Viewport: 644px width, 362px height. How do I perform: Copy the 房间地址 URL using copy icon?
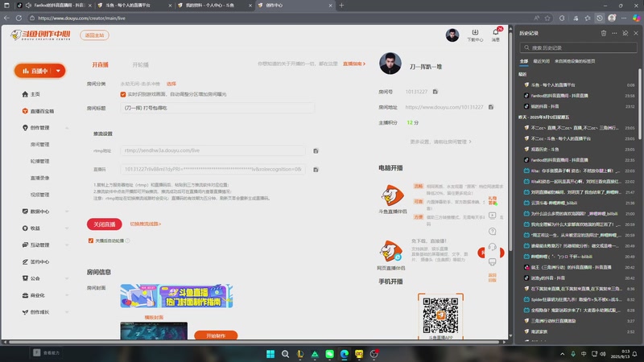[491, 107]
